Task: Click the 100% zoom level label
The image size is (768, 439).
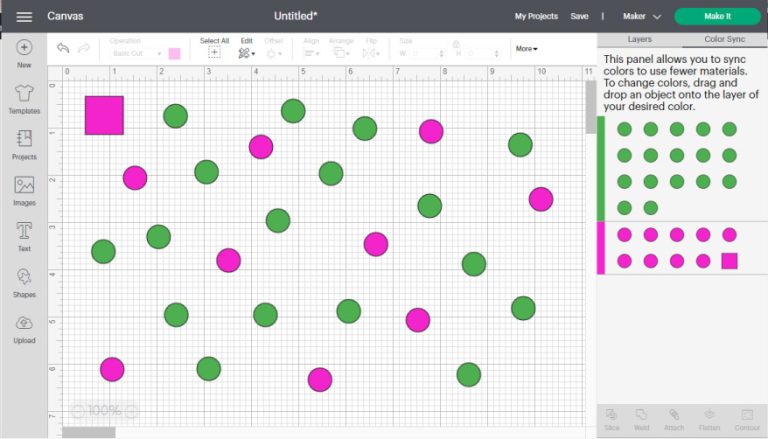Action: click(x=104, y=411)
